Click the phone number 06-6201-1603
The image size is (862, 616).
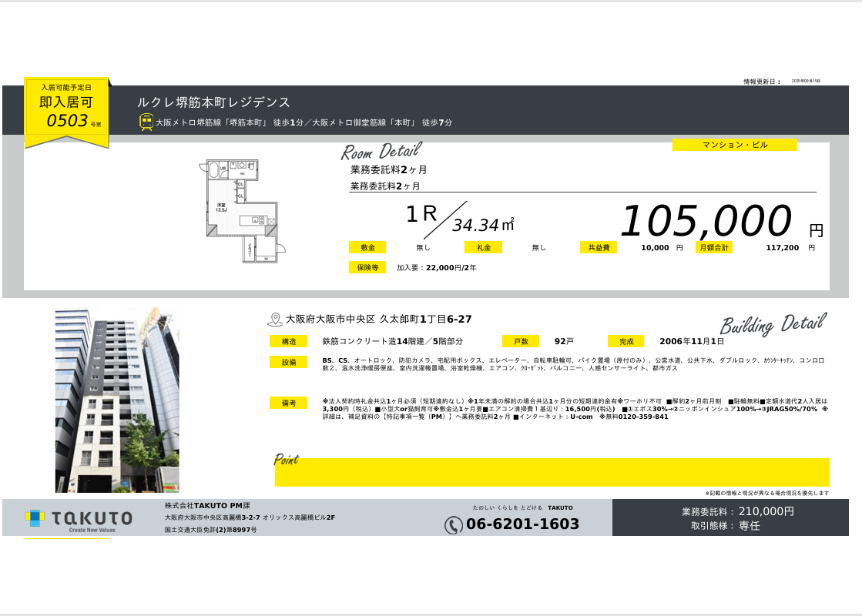click(x=522, y=524)
